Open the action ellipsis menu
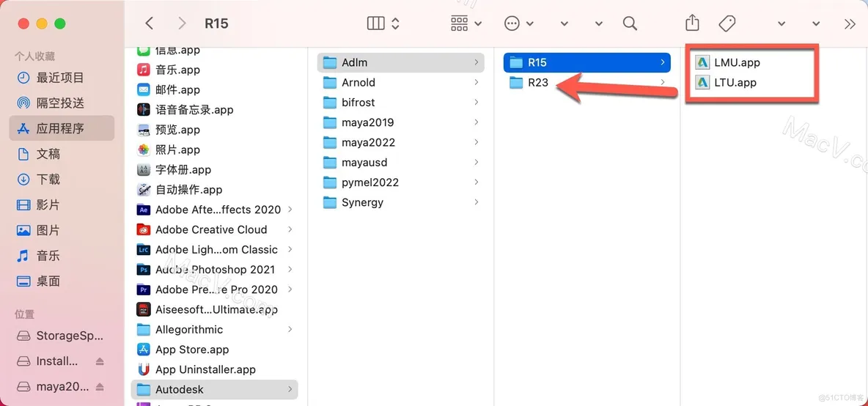The image size is (868, 406). click(519, 23)
